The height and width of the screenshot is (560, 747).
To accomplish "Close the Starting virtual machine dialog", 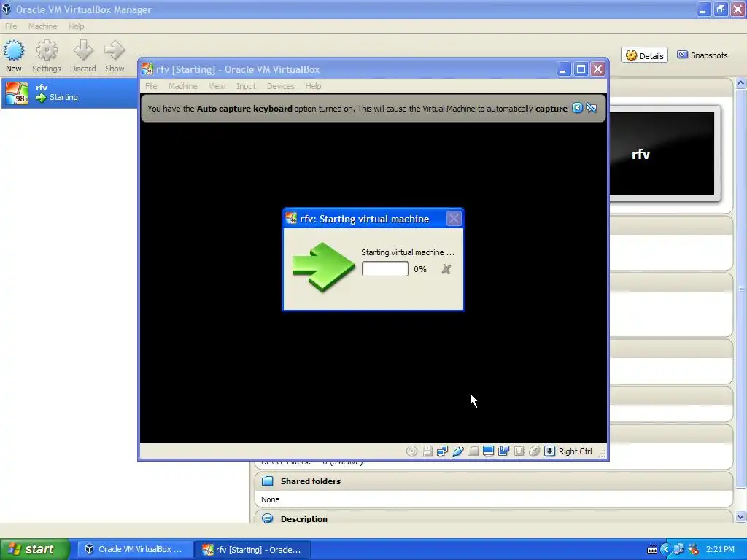I will [x=454, y=219].
